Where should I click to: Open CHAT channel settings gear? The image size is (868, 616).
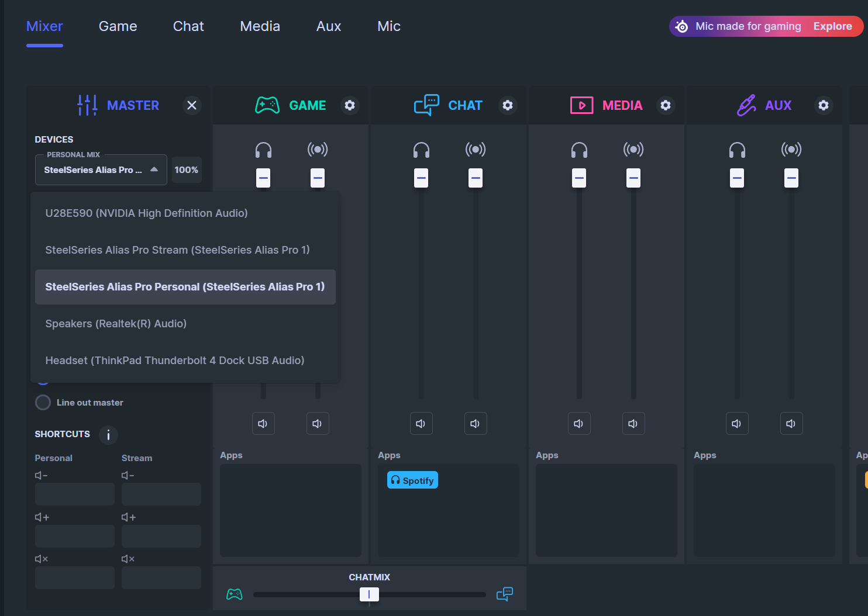pyautogui.click(x=508, y=105)
